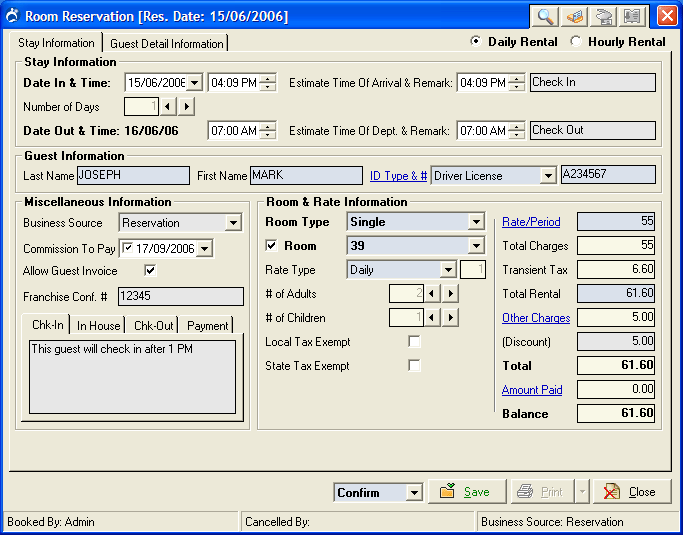This screenshot has width=683, height=535.
Task: Uncheck Allow Guest Invoice checkbox
Action: point(150,271)
